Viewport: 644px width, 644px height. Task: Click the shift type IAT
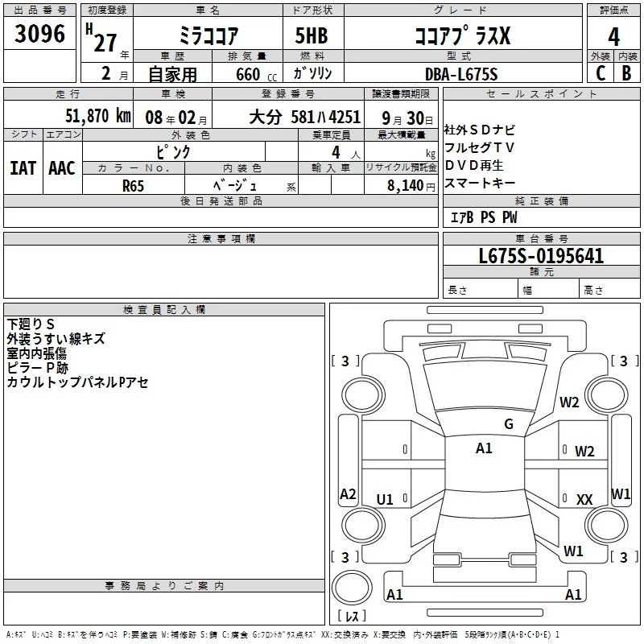click(x=23, y=168)
